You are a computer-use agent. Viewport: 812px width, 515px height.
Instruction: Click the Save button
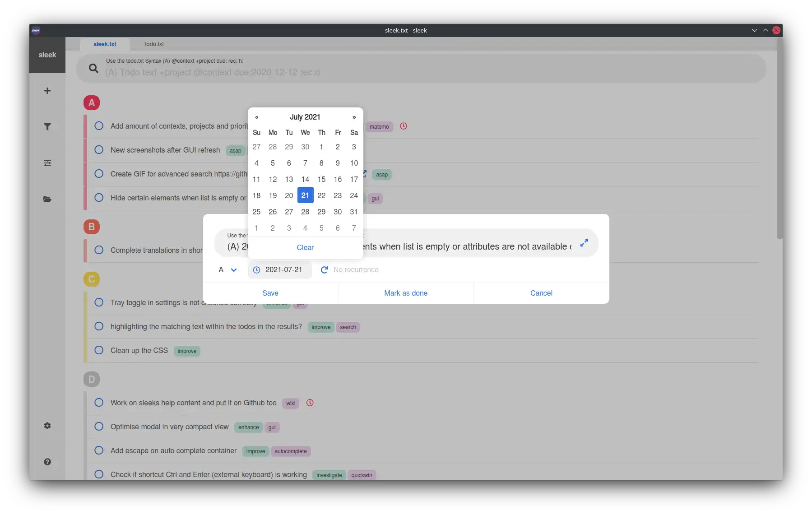[x=270, y=293]
